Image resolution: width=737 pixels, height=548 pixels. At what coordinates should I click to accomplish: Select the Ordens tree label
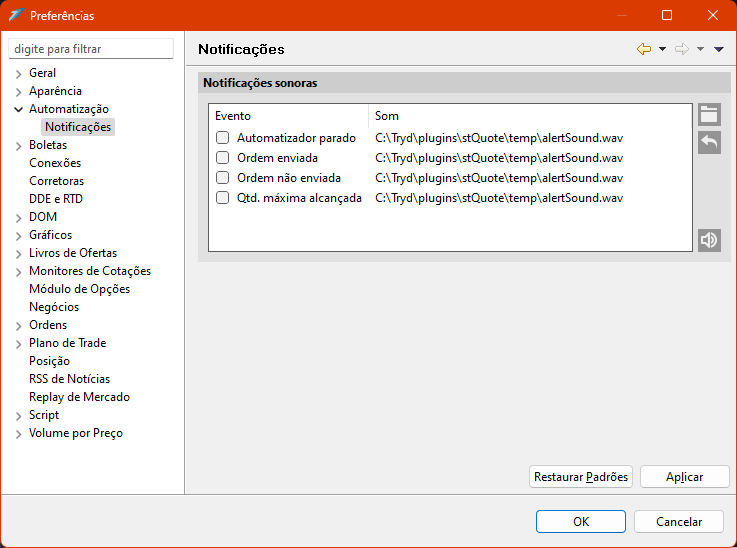[x=48, y=325]
